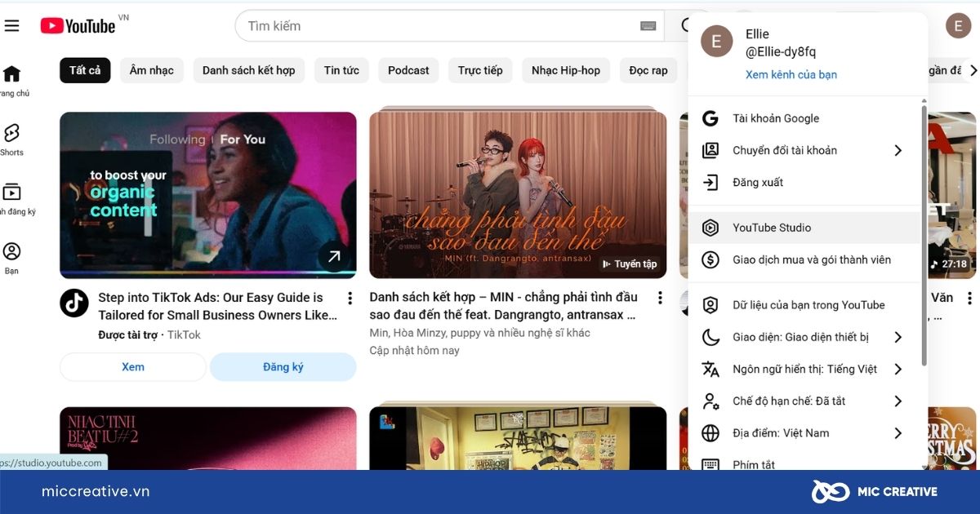Viewport: 980px width, 514px height.
Task: Open Kênh đăng ký from the sidebar
Action: tap(11, 193)
